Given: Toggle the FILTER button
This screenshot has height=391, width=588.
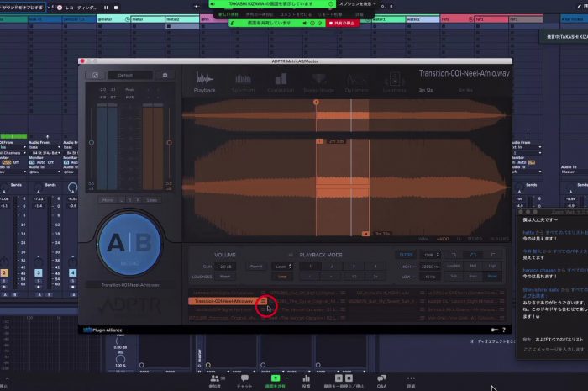Looking at the screenshot, I should point(406,255).
